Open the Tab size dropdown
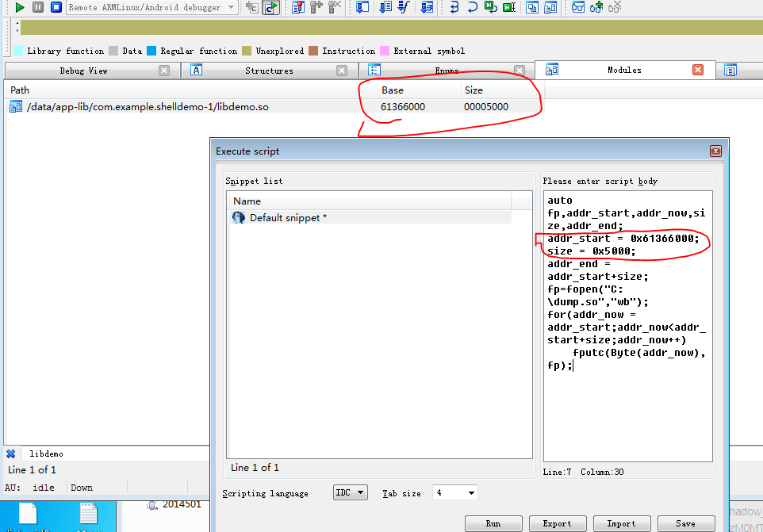 (x=454, y=492)
